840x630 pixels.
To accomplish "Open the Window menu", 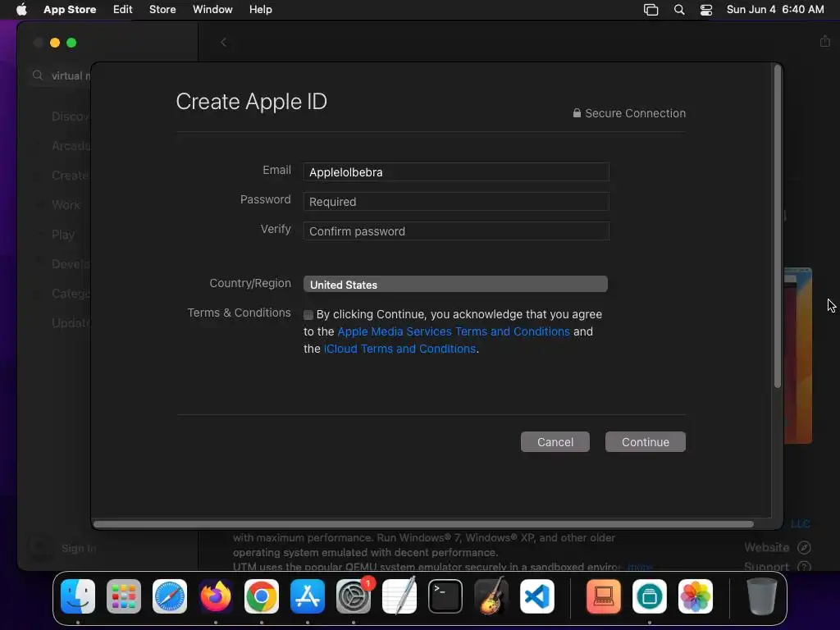I will click(212, 10).
